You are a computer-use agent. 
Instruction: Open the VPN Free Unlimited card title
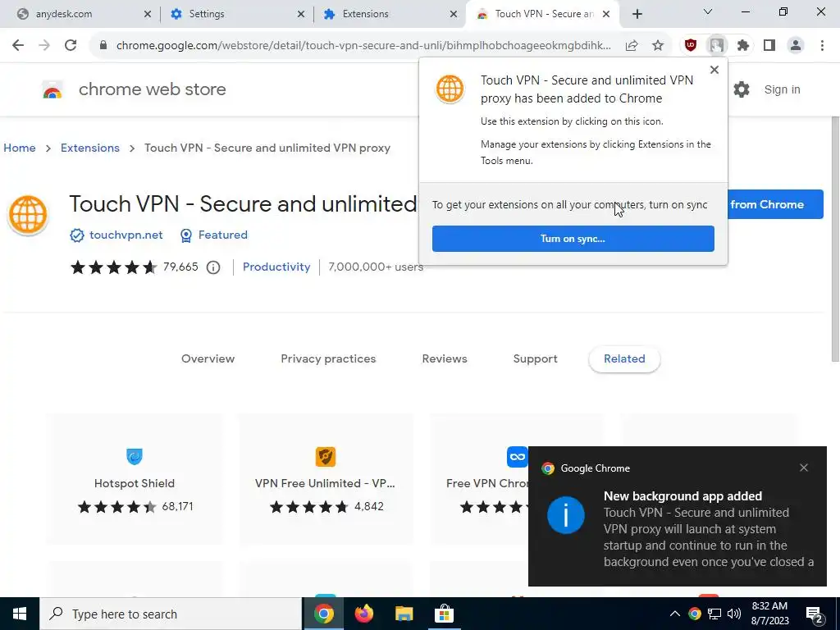coord(325,483)
